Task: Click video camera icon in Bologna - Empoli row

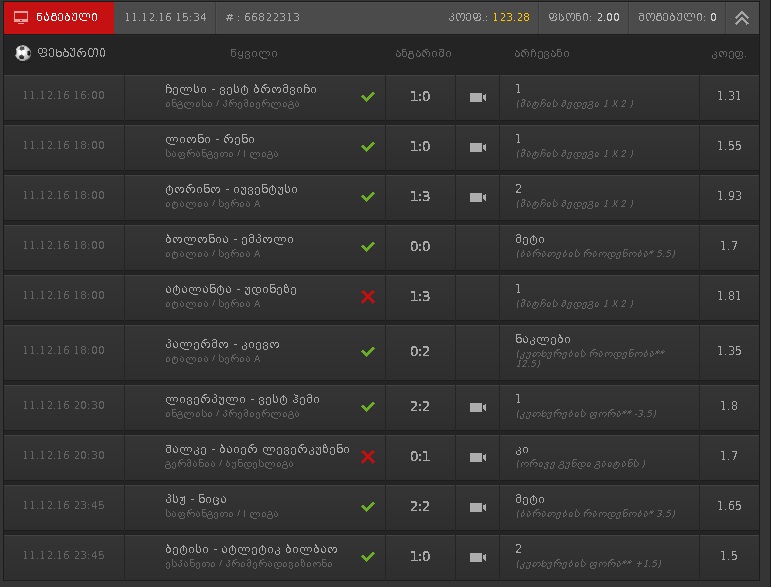Action: click(477, 247)
